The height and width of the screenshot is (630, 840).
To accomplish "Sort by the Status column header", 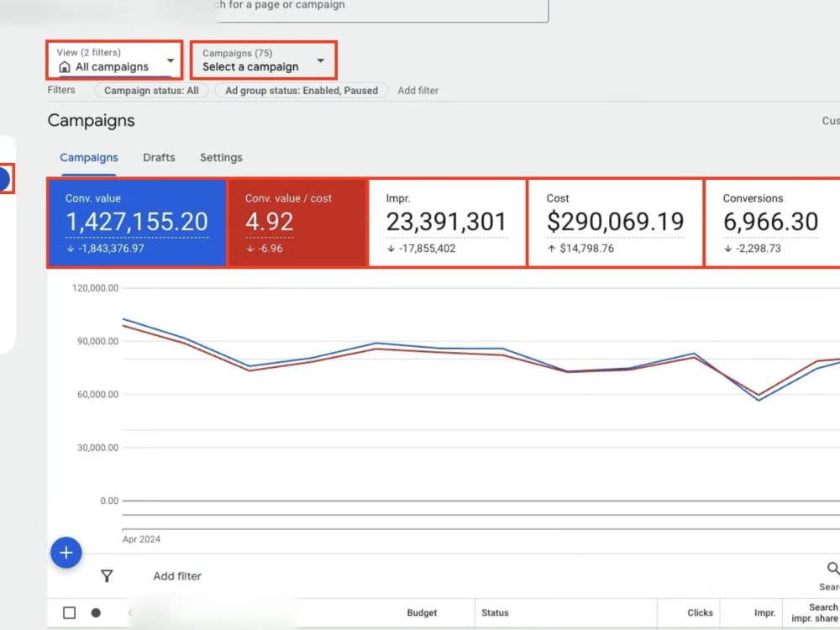I will pos(495,613).
